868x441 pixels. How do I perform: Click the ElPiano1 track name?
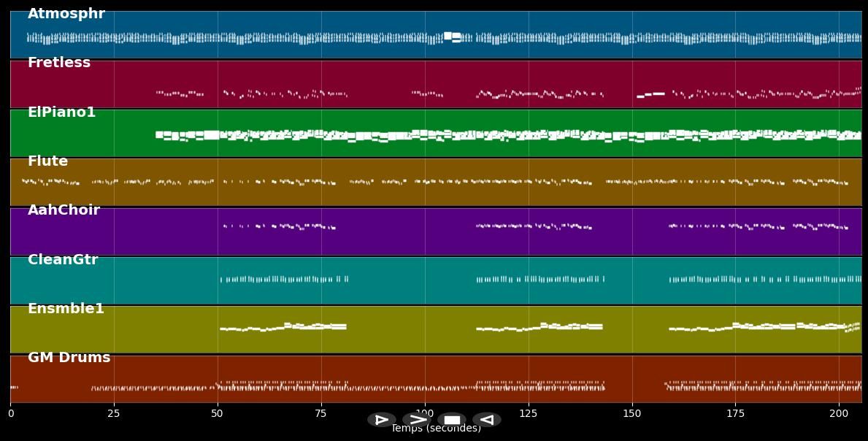coord(61,112)
